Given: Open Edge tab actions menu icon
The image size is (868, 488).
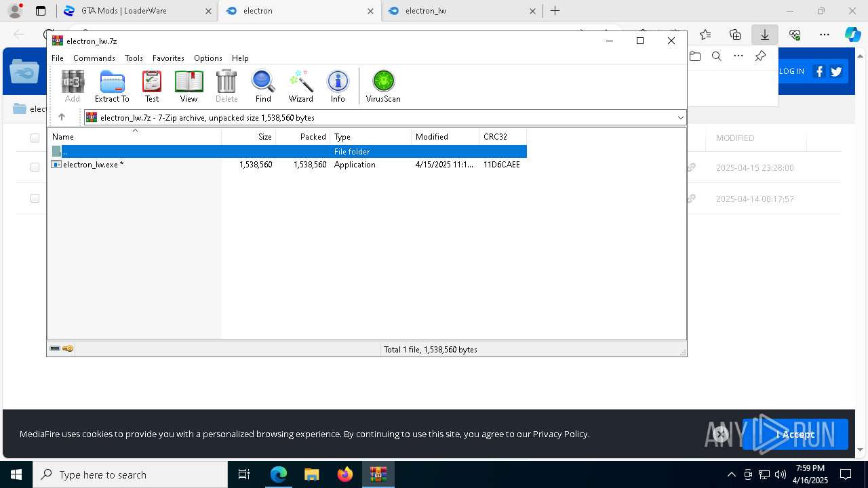Looking at the screenshot, I should [41, 11].
